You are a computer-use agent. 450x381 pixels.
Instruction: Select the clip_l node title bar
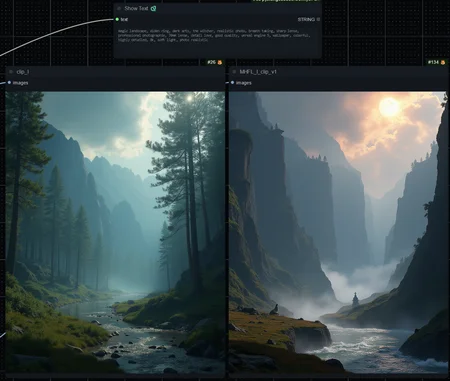coord(115,72)
